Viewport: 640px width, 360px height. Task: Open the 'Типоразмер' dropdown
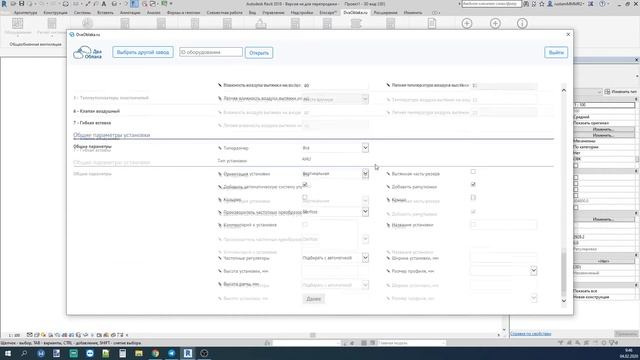click(365, 148)
